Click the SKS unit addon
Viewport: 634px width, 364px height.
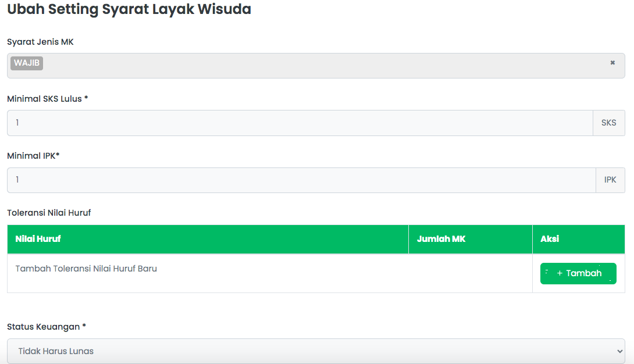tap(608, 123)
